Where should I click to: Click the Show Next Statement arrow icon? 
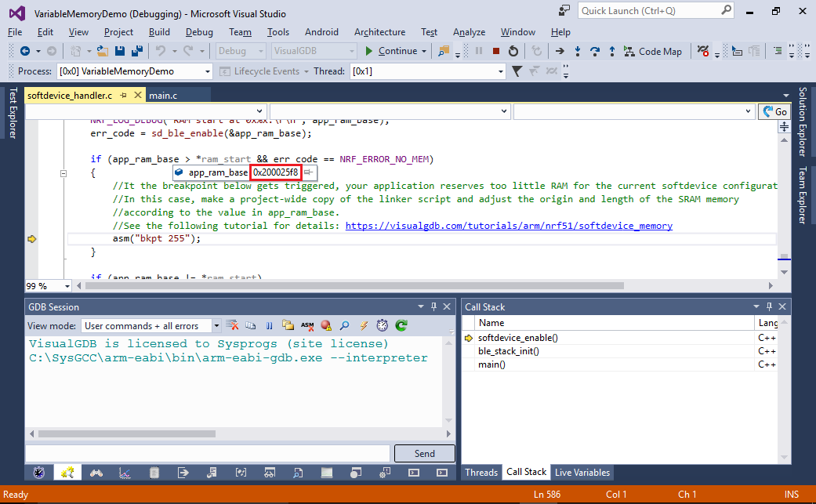click(x=560, y=51)
